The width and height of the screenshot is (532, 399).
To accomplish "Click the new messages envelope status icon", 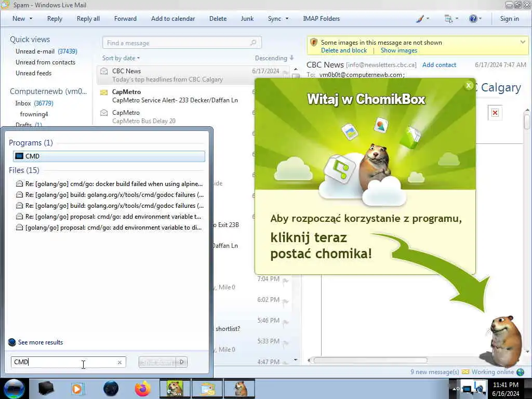I will 465,372.
